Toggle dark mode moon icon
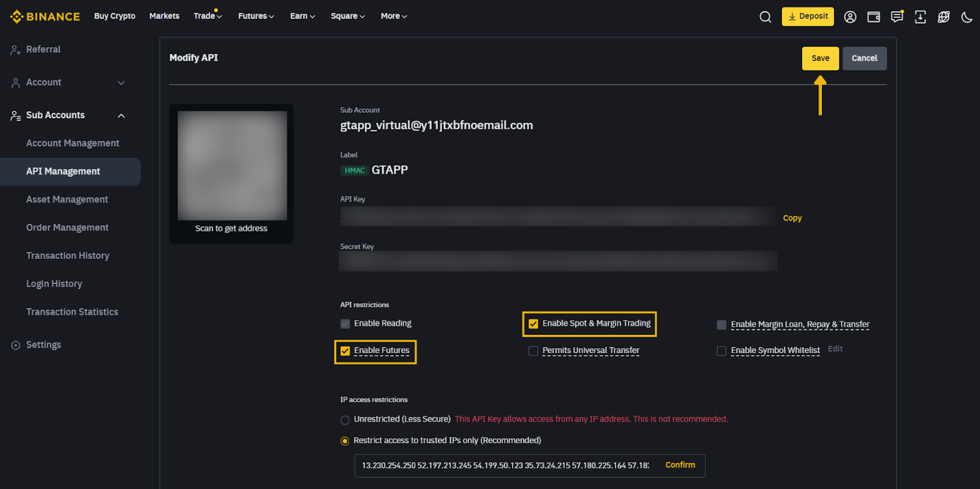 point(967,17)
